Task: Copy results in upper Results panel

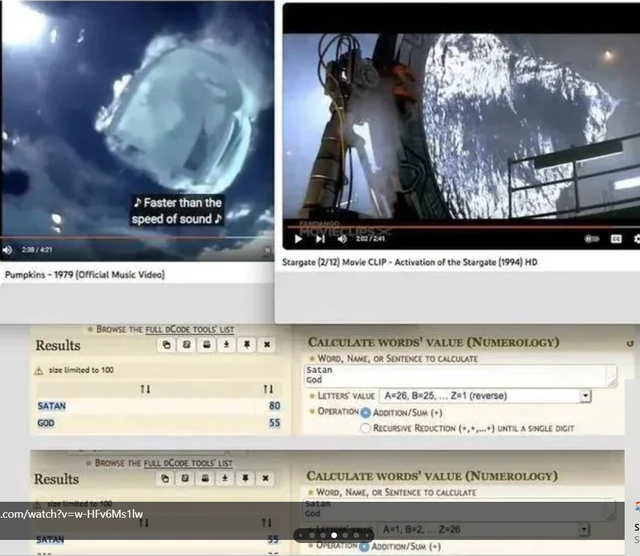Action: pos(167,345)
